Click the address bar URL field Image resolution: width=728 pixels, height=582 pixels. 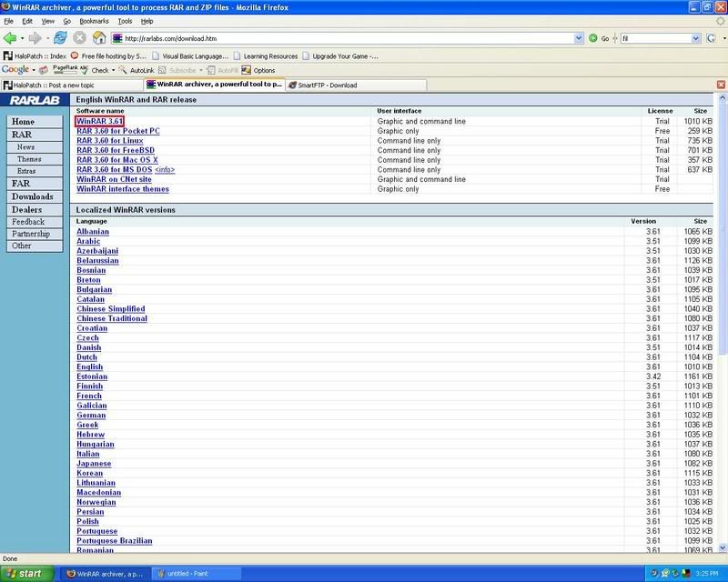click(x=344, y=38)
